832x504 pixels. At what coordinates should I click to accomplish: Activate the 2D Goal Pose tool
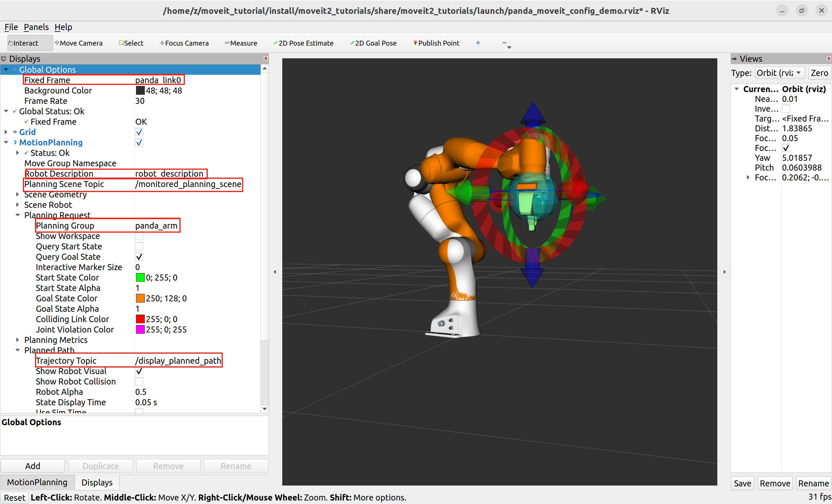point(373,43)
